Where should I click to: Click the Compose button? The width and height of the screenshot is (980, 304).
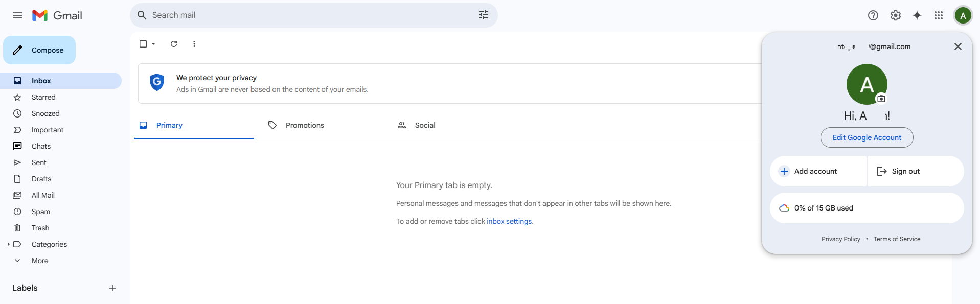point(39,50)
